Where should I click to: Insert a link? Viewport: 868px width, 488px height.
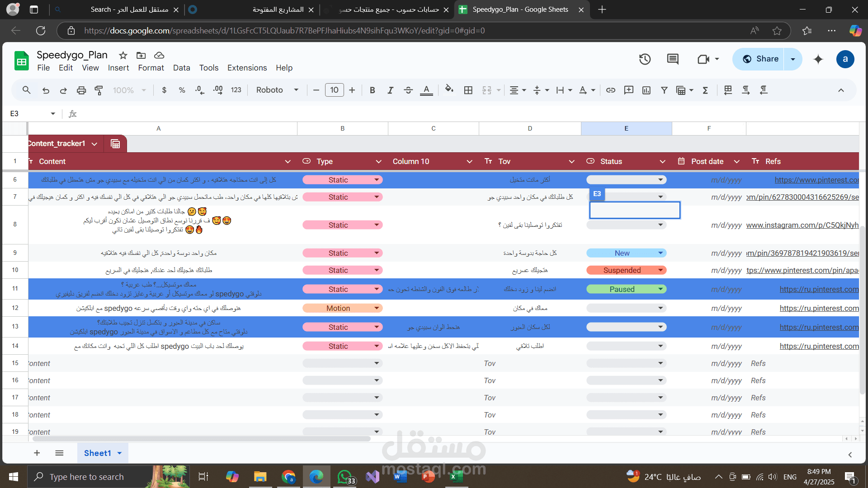(611, 90)
